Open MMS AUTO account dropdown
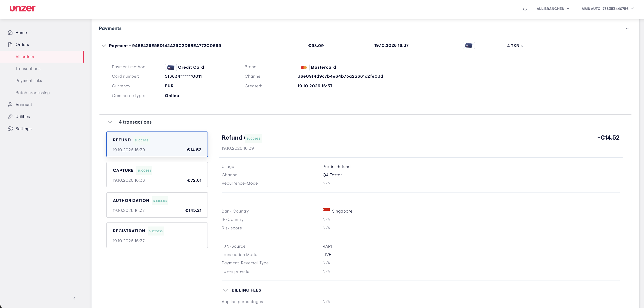The width and height of the screenshot is (644, 308). coord(608,9)
